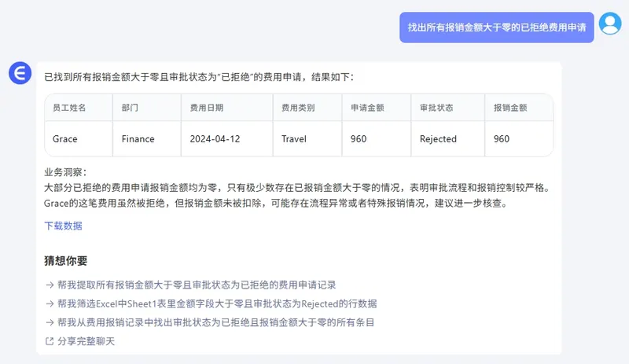629x364 pixels.
Task: Click the 猜想你要 section heading
Action: [66, 261]
